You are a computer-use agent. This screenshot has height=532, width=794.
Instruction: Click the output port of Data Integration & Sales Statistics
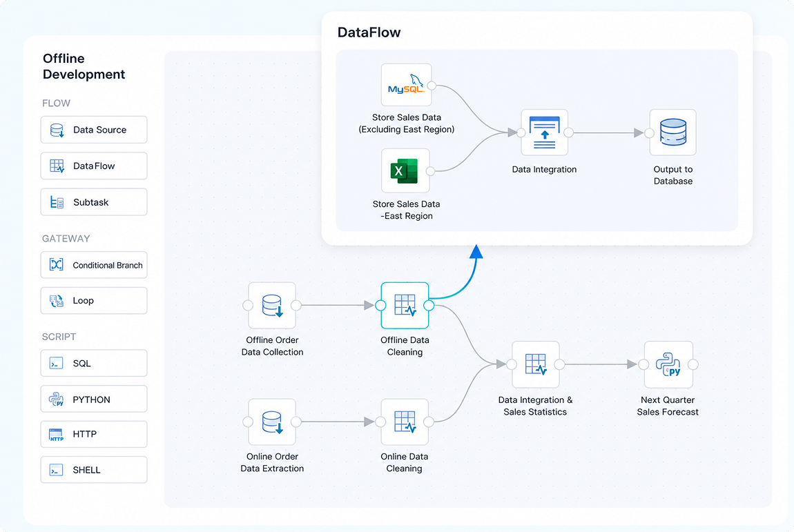(x=559, y=364)
